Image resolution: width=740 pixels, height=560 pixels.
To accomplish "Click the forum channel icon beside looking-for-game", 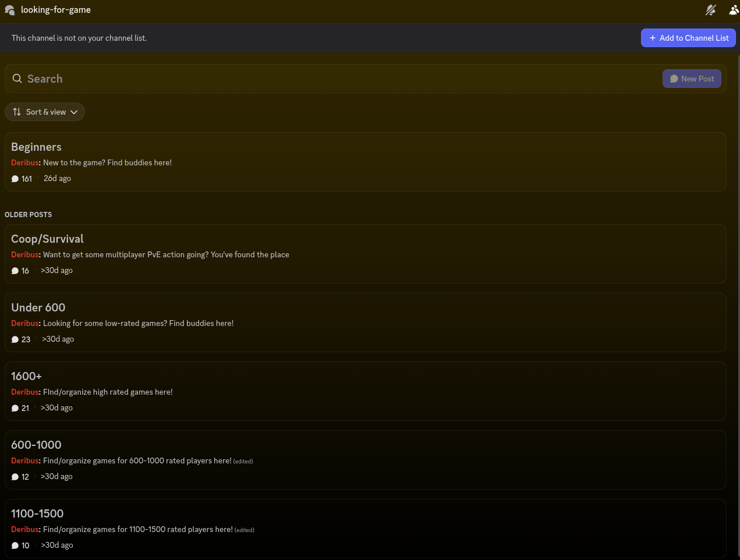I will pos(10,10).
